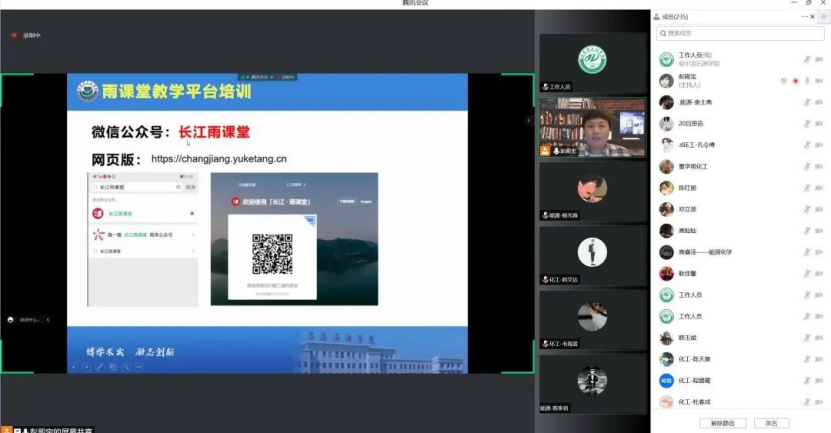This screenshot has height=433, width=831.
Task: Toggle muted mic for 20白田焱 row
Action: 807,123
